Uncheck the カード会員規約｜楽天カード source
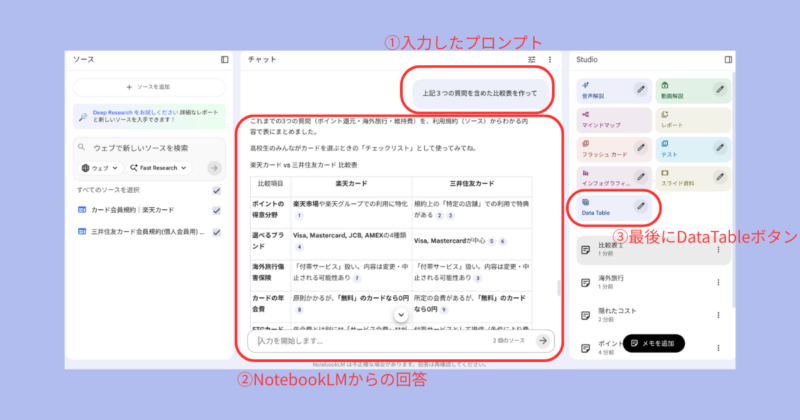800x420 pixels. click(216, 211)
